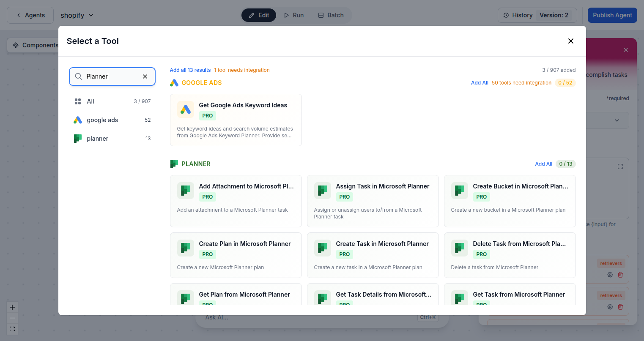The image size is (644, 341).
Task: Add All tools from the Planner section
Action: (x=543, y=164)
